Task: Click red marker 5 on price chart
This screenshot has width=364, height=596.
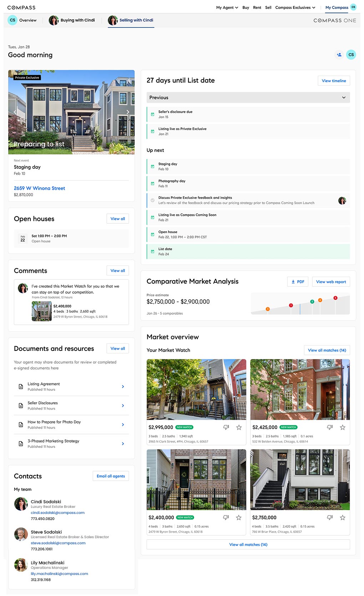Action: (x=335, y=298)
